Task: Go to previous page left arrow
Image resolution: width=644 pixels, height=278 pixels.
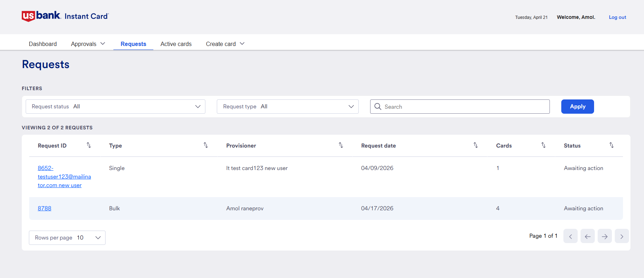Action: coord(588,236)
